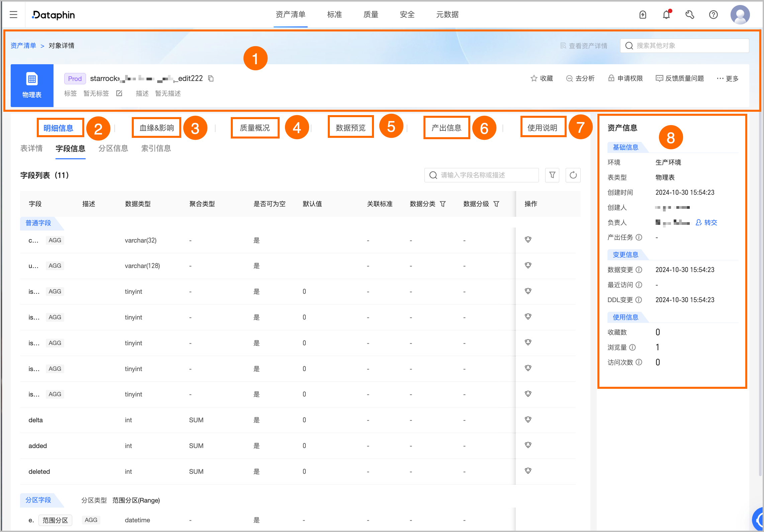Click 收藏 to favorite the table
Viewport: 764px width, 532px height.
pos(542,78)
